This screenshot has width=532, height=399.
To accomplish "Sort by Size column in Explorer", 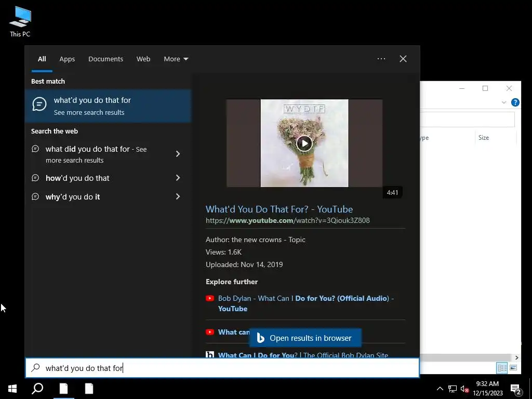I will coord(484,137).
